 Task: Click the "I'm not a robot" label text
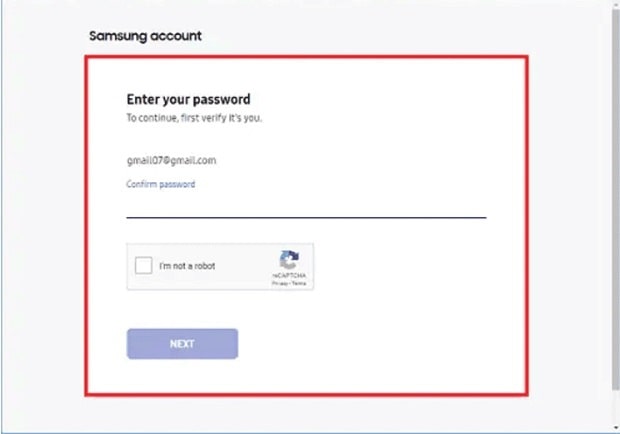tap(187, 266)
